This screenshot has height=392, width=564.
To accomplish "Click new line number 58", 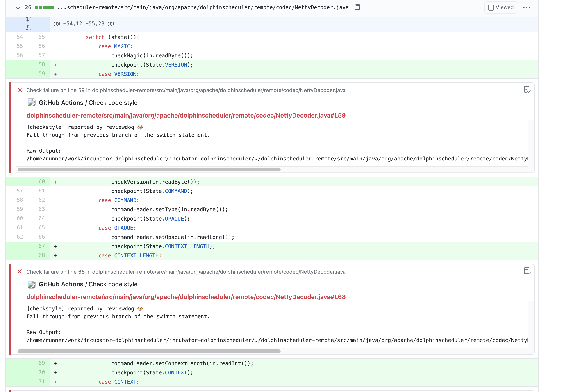I will tap(41, 65).
